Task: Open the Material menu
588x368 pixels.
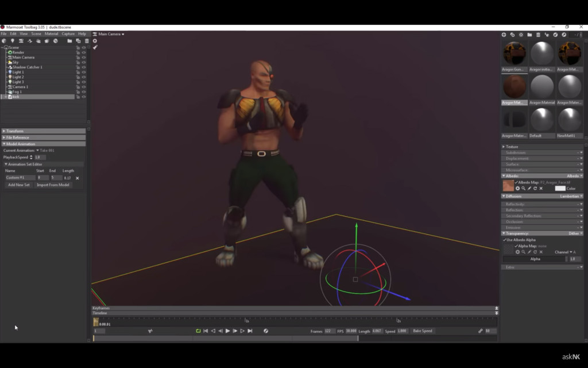Action: click(51, 33)
